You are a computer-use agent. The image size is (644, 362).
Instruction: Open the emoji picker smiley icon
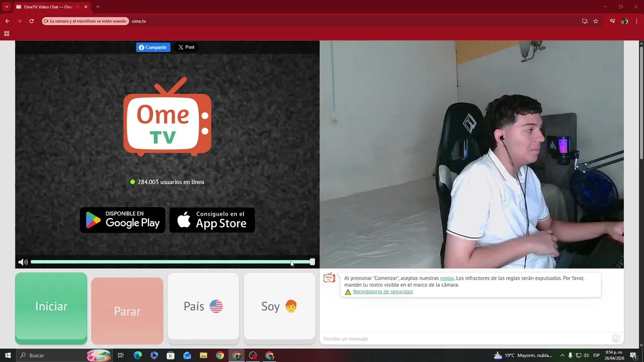pyautogui.click(x=616, y=338)
